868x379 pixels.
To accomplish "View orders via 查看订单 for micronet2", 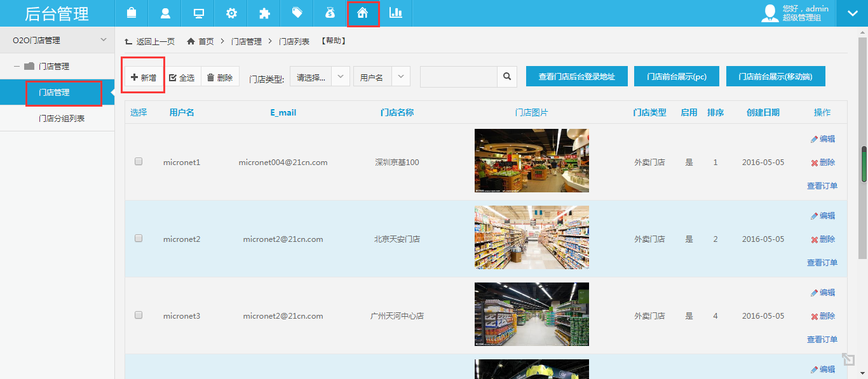I will pyautogui.click(x=822, y=263).
